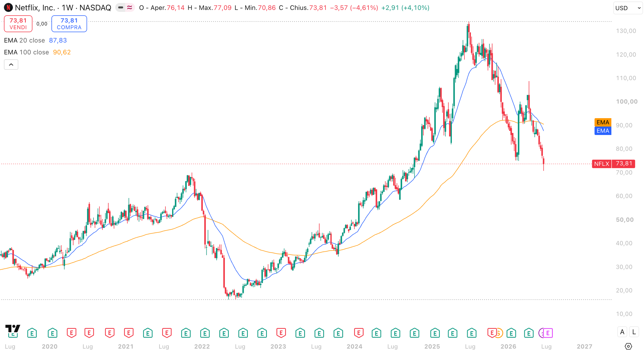
Task: Open the green earnings marker for January 2025
Action: [x=435, y=333]
